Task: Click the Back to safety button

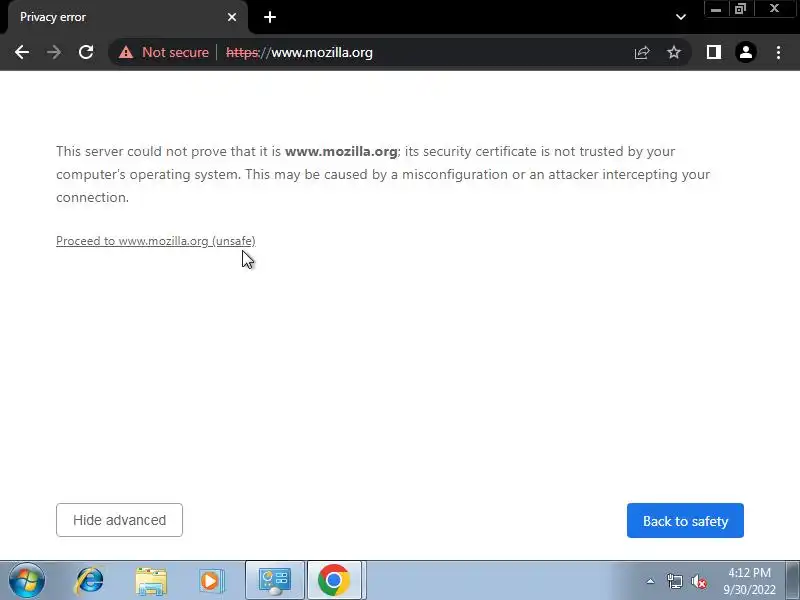Action: tap(685, 520)
